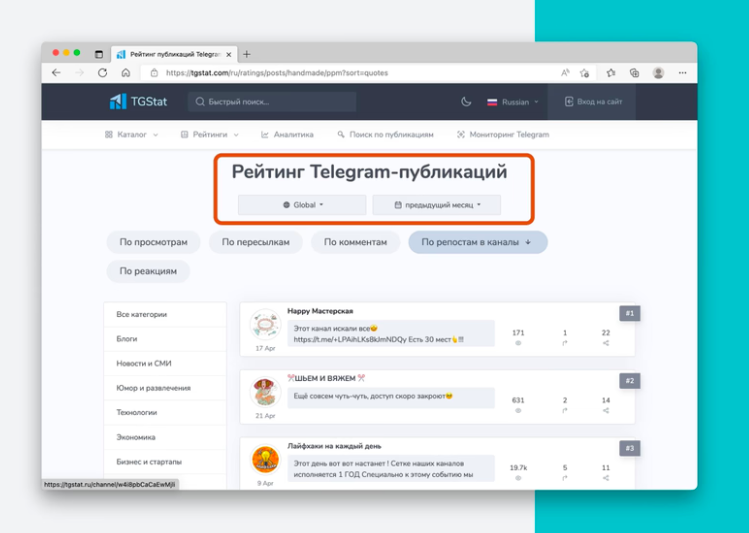Click the forwards icon showing 5
This screenshot has height=533, width=749.
click(565, 478)
